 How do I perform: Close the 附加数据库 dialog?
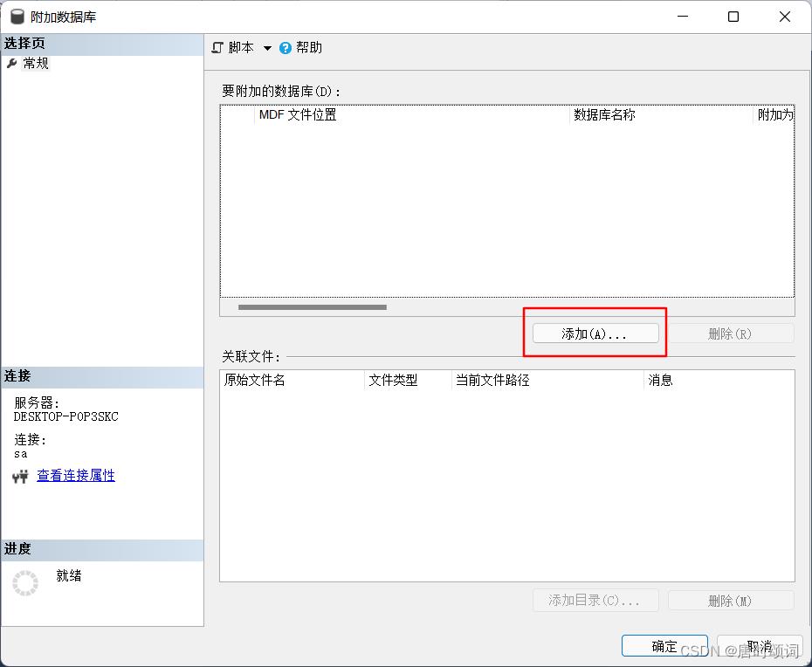click(x=785, y=17)
